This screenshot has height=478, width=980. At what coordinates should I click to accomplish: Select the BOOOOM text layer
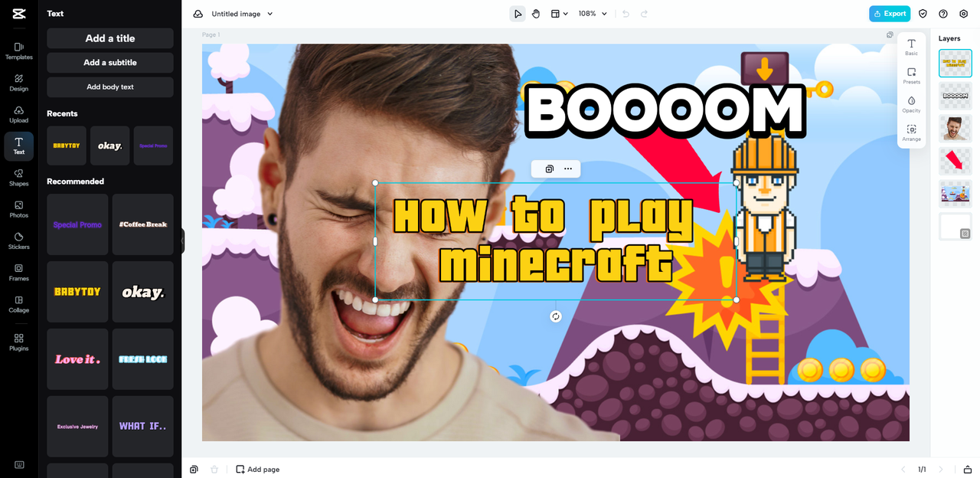[955, 97]
